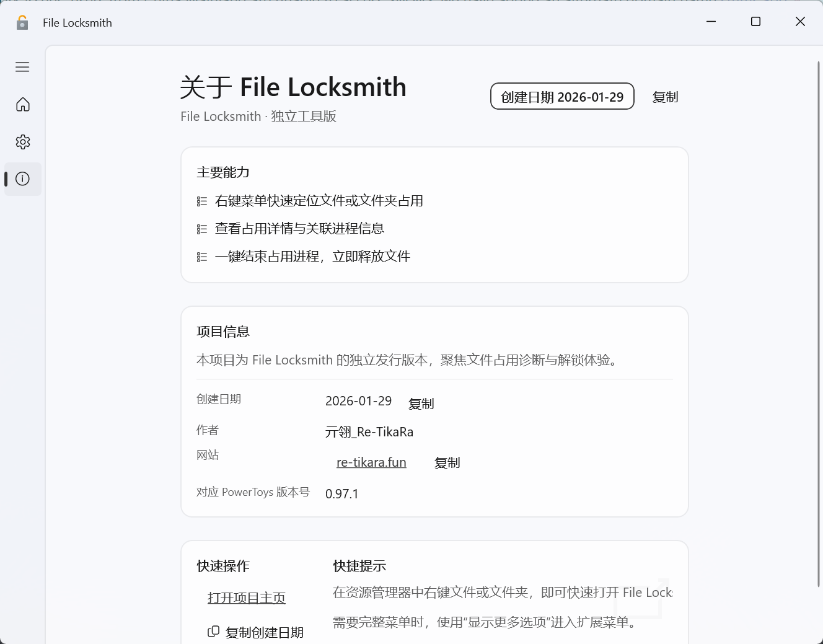Image resolution: width=823 pixels, height=644 pixels.
Task: Open the navigation hamburger menu
Action: click(22, 67)
